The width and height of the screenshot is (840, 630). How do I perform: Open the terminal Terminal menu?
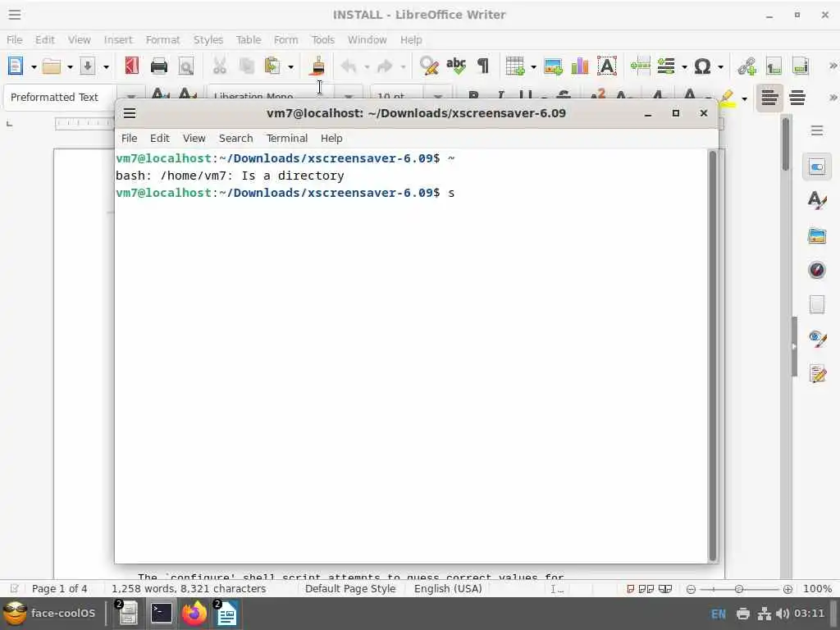click(287, 138)
